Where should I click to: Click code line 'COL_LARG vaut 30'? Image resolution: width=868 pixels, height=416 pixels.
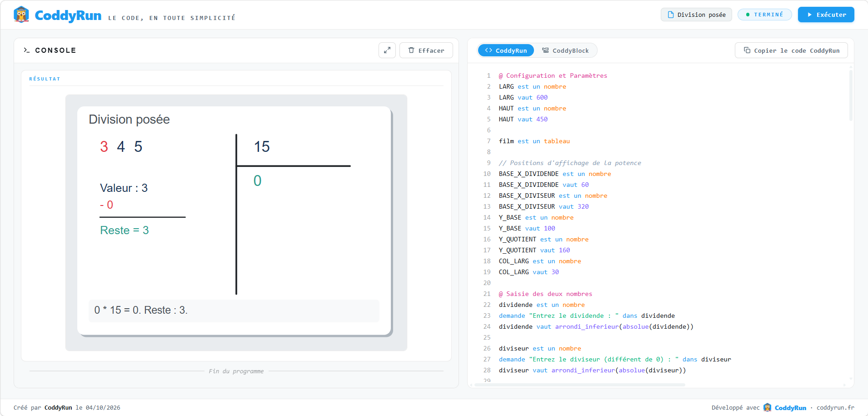[x=529, y=272]
